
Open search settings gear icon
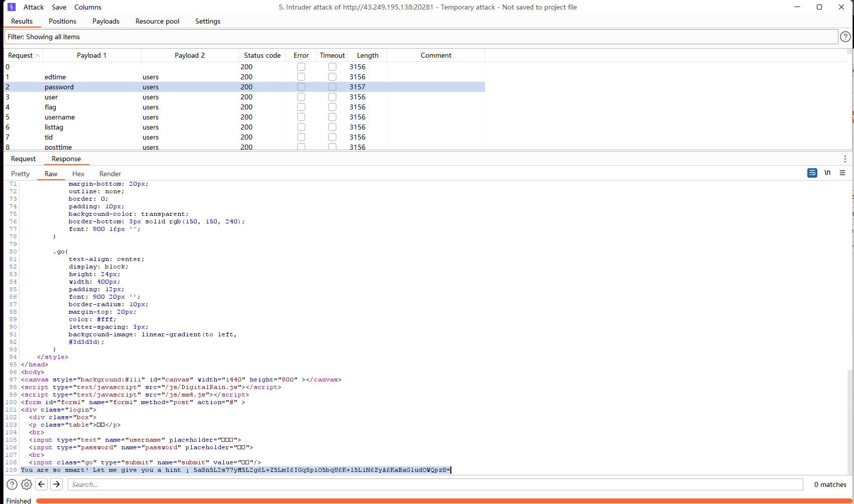coord(27,484)
